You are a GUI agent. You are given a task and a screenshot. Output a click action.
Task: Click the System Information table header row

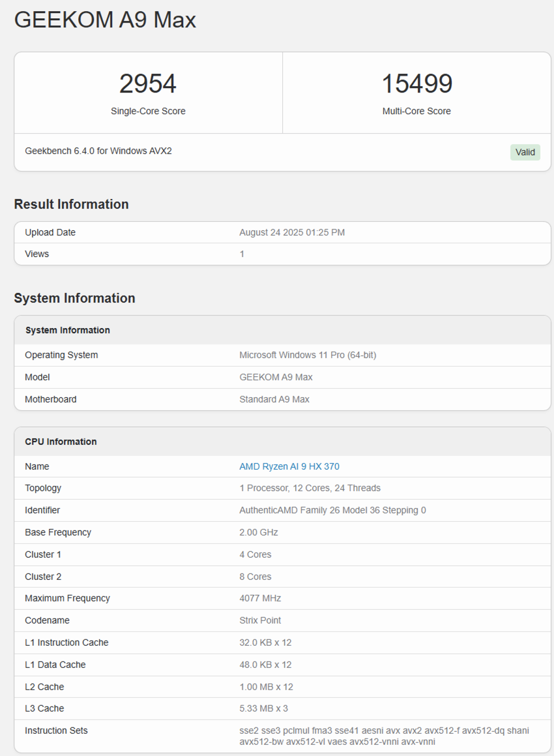282,330
